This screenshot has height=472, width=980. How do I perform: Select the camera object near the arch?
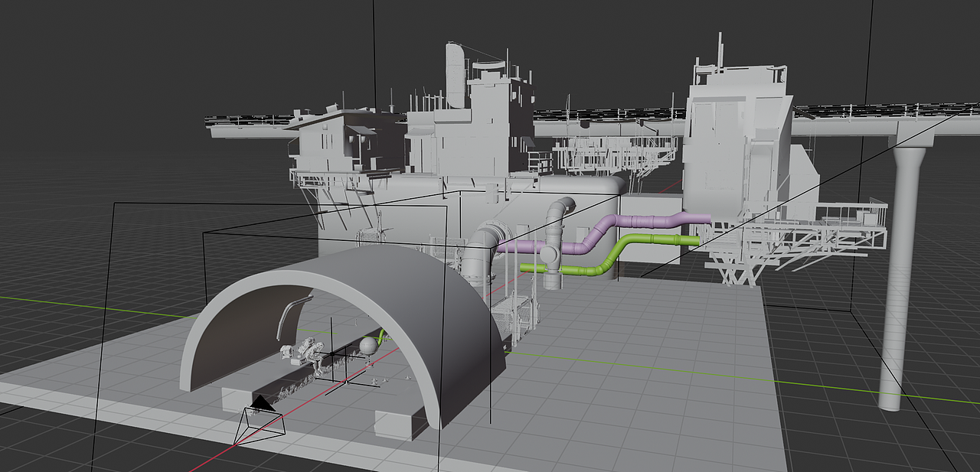click(260, 419)
